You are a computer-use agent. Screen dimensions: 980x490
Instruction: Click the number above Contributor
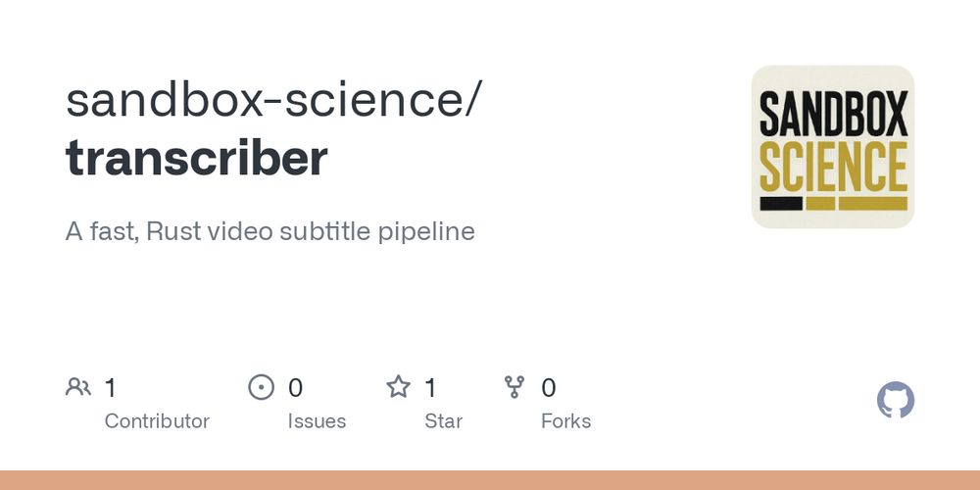[x=110, y=388]
